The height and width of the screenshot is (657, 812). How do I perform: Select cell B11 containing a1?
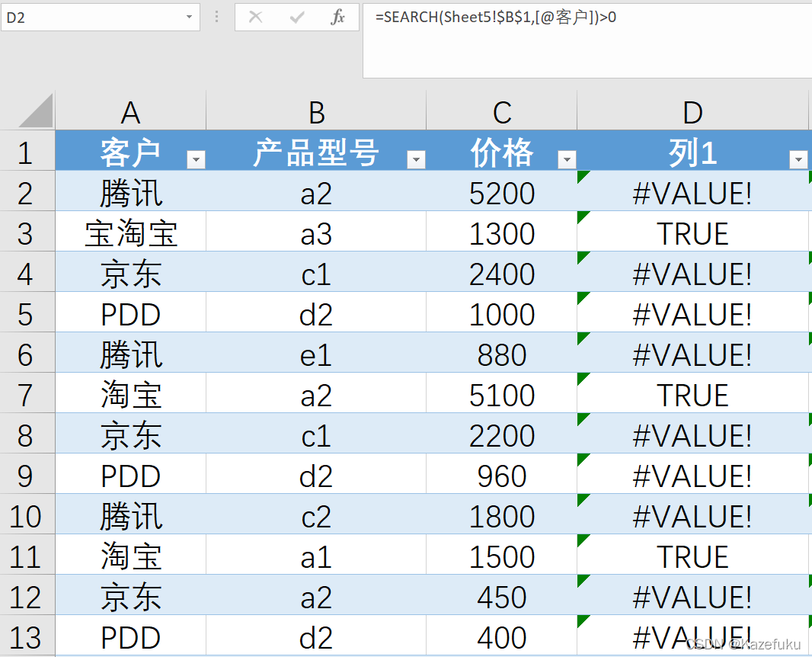(316, 554)
